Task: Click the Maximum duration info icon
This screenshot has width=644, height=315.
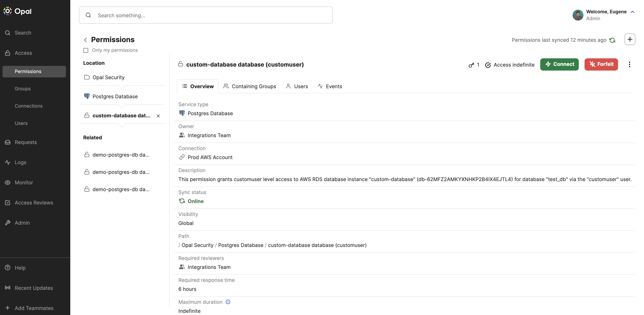Action: 228,302
